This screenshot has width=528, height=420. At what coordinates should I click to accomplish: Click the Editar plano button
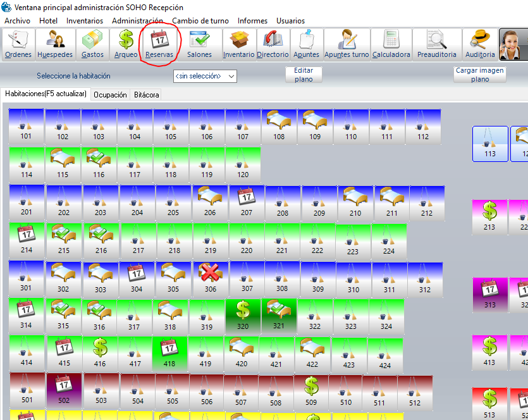(x=304, y=75)
